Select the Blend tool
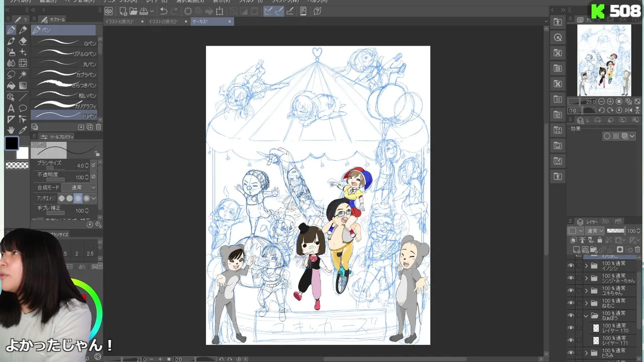644x362 pixels. [11, 63]
